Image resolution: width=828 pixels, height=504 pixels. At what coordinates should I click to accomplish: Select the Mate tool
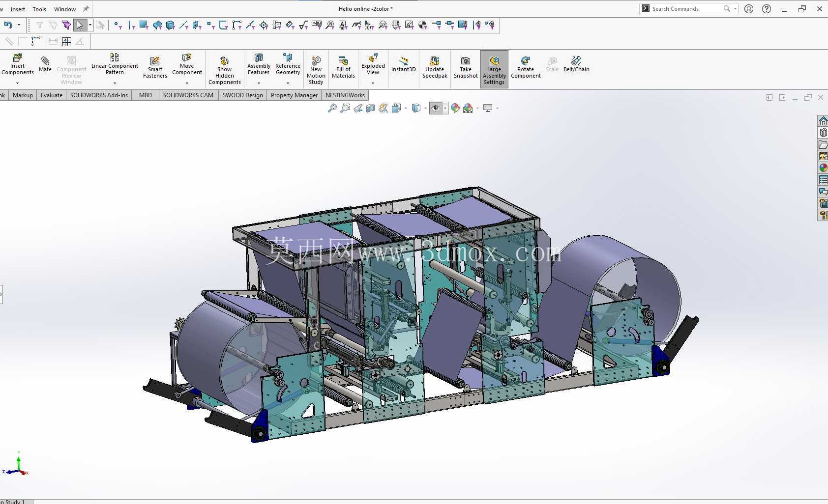(45, 64)
